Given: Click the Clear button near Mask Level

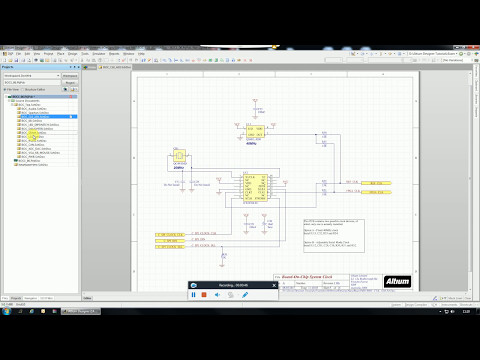Looking at the screenshot, I should [468, 298].
